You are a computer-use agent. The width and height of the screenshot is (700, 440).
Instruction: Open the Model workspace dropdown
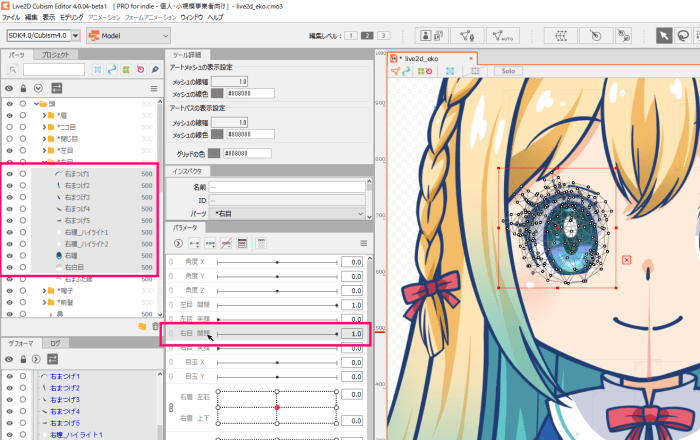(x=129, y=36)
